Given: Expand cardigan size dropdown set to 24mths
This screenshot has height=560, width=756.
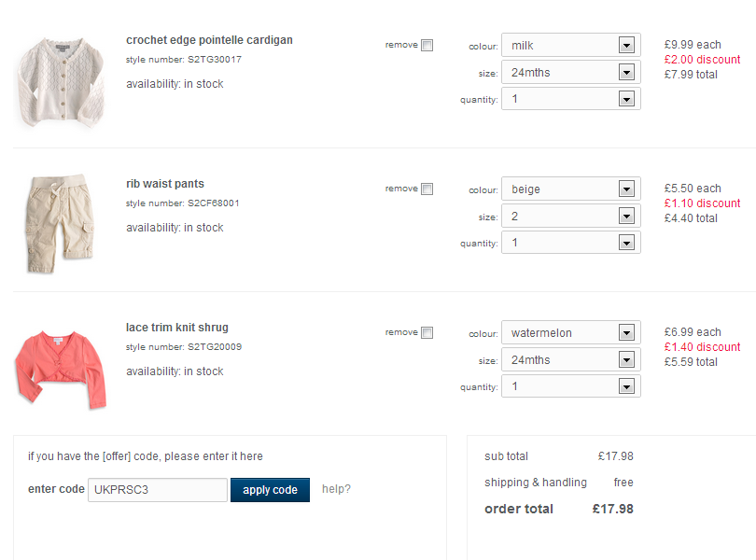Looking at the screenshot, I should click(570, 72).
